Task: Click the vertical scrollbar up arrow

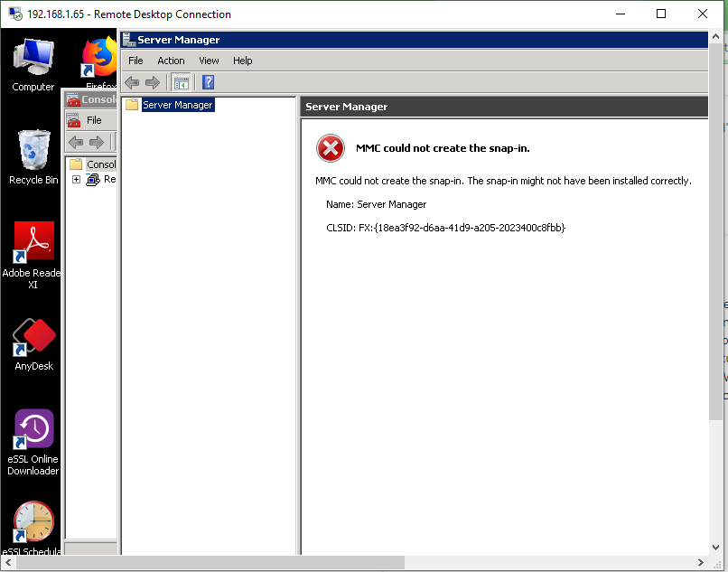Action: pos(716,36)
